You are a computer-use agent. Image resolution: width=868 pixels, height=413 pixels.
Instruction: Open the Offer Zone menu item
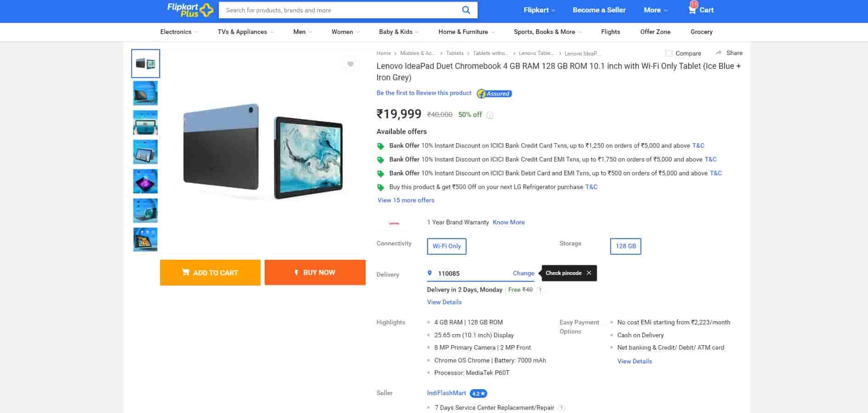pos(655,32)
